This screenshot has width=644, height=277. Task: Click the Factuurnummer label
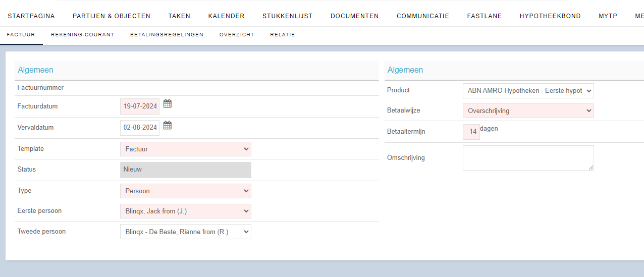pyautogui.click(x=40, y=88)
